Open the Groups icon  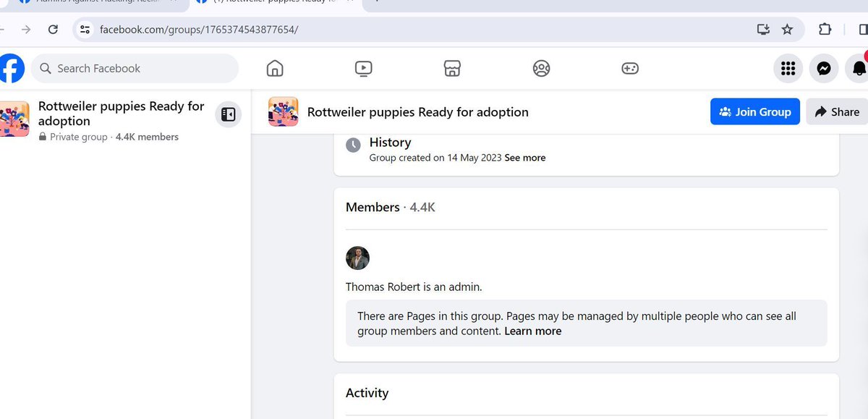pyautogui.click(x=540, y=68)
